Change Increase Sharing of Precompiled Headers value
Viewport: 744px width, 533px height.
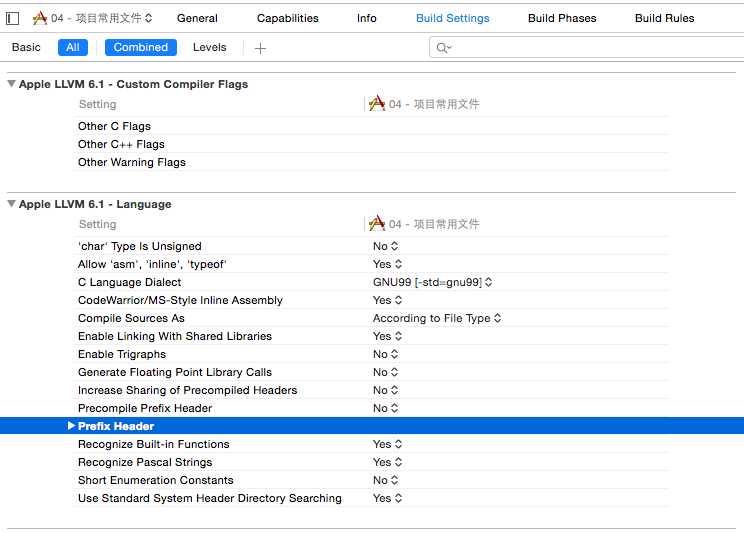tap(385, 390)
